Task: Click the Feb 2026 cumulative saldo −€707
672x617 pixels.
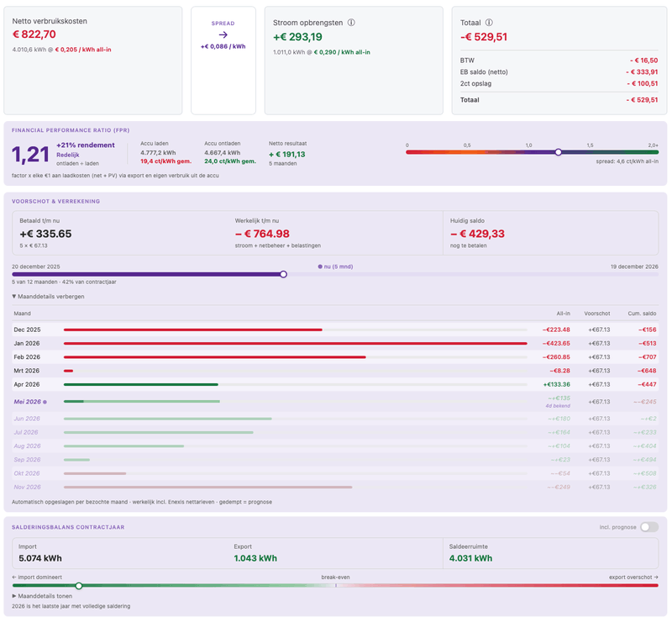Action: pos(647,357)
